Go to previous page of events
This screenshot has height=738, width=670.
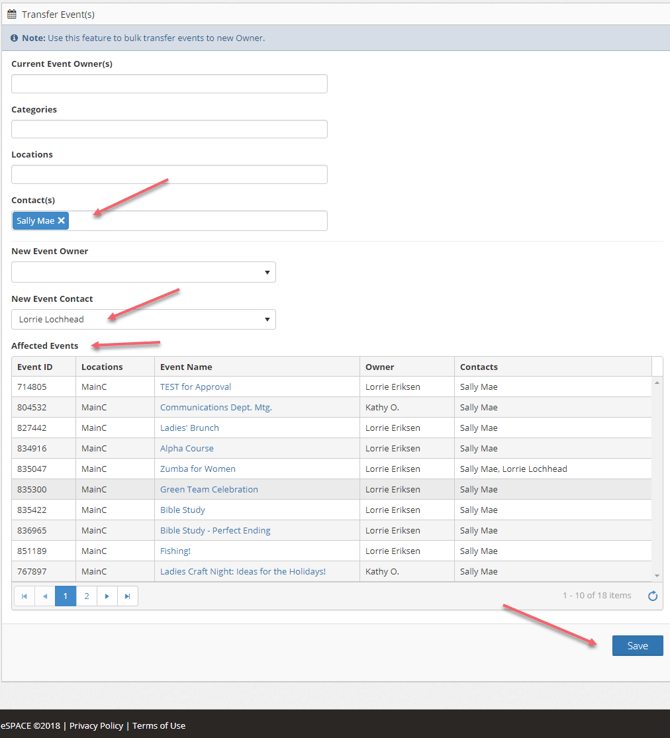click(44, 596)
